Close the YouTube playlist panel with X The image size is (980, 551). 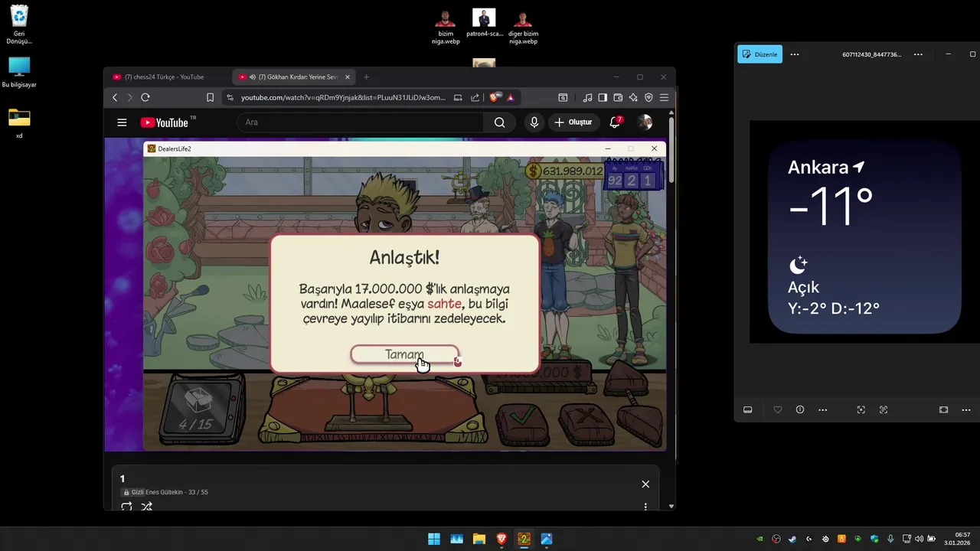click(x=645, y=484)
